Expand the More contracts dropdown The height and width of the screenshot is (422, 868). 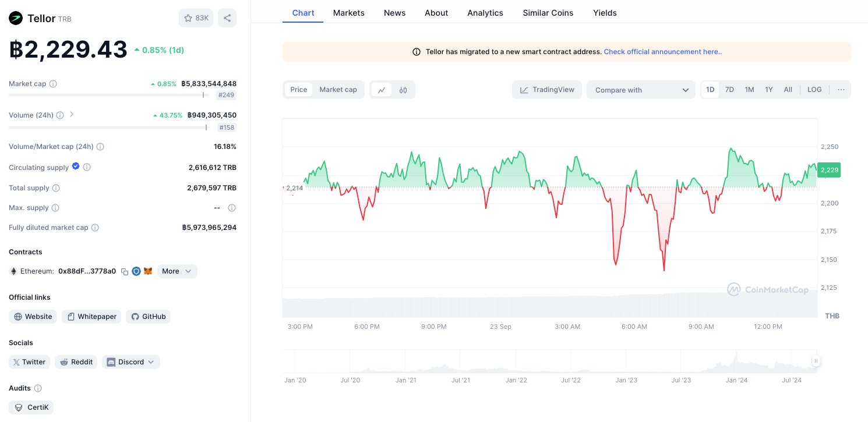[x=177, y=271]
